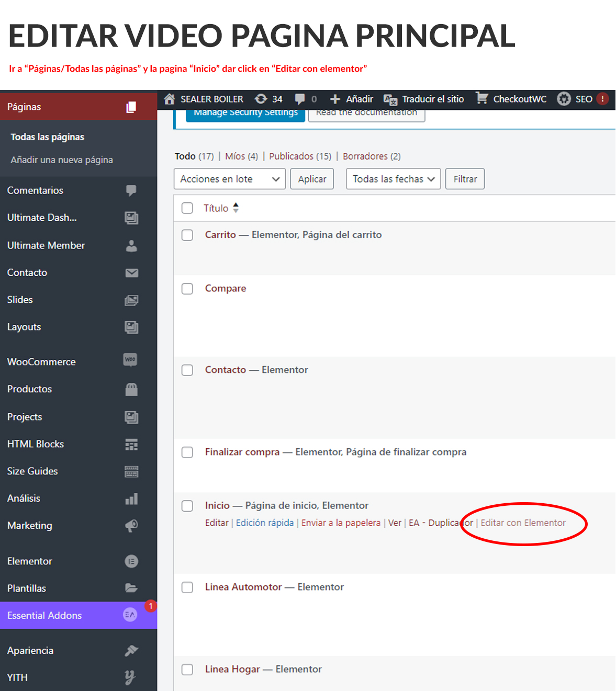
Task: Click EA - Duplicador link under Inicio
Action: [x=441, y=523]
